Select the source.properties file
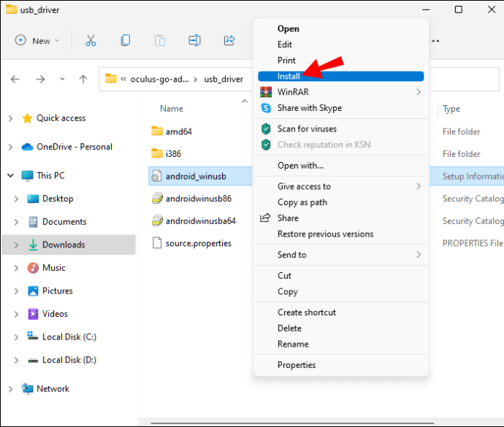 (x=199, y=243)
